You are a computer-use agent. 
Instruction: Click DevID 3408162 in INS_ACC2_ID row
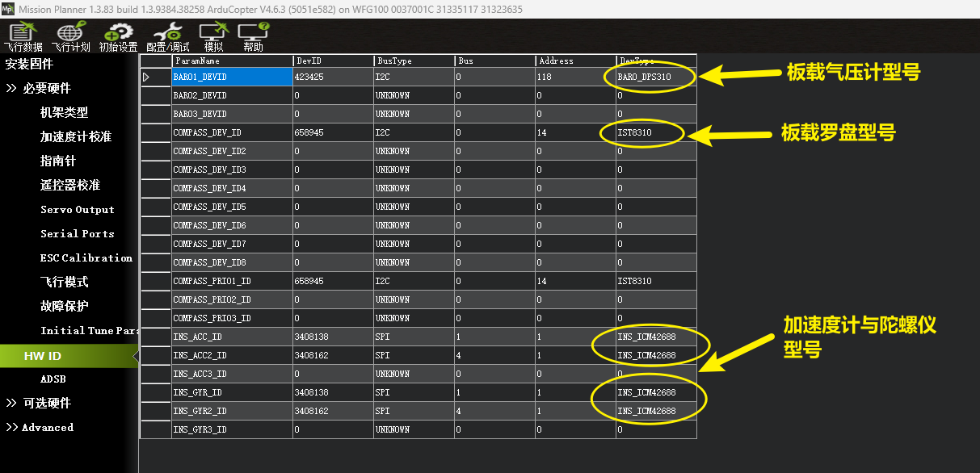click(x=333, y=355)
